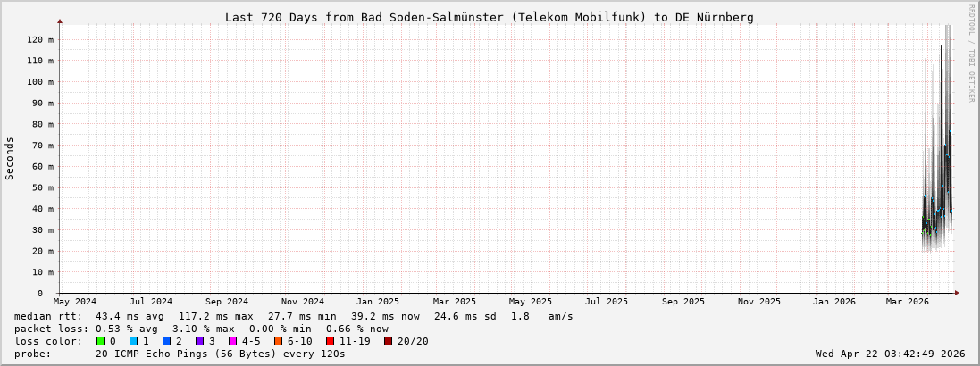
Task: Click the green loss color 0 swatch
Action: pos(100,341)
